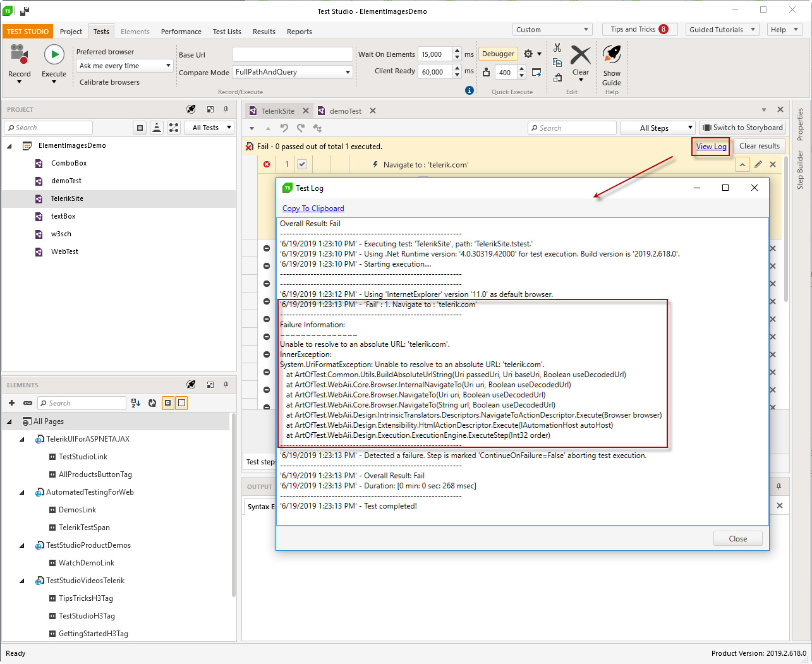
Task: Toggle first highlighted Elements view button
Action: click(x=168, y=403)
